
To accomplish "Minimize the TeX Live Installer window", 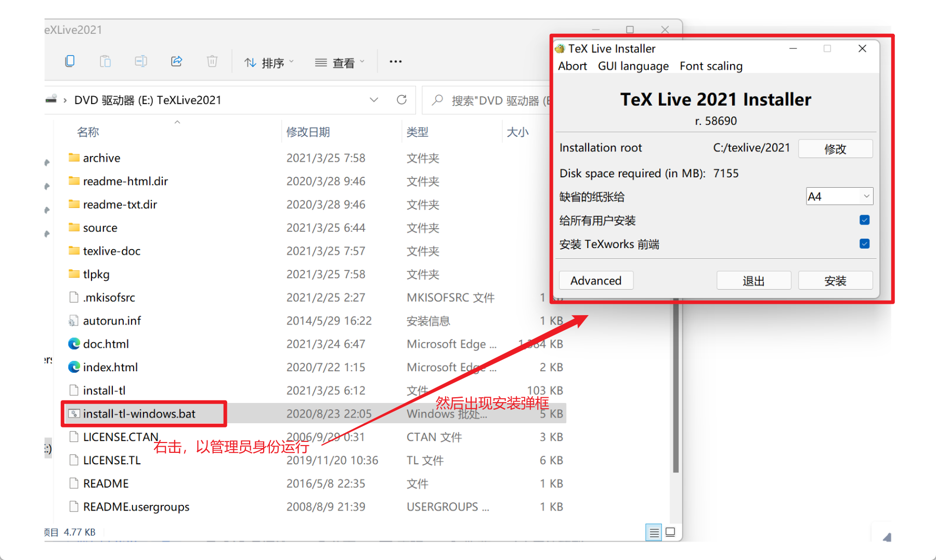I will [793, 48].
